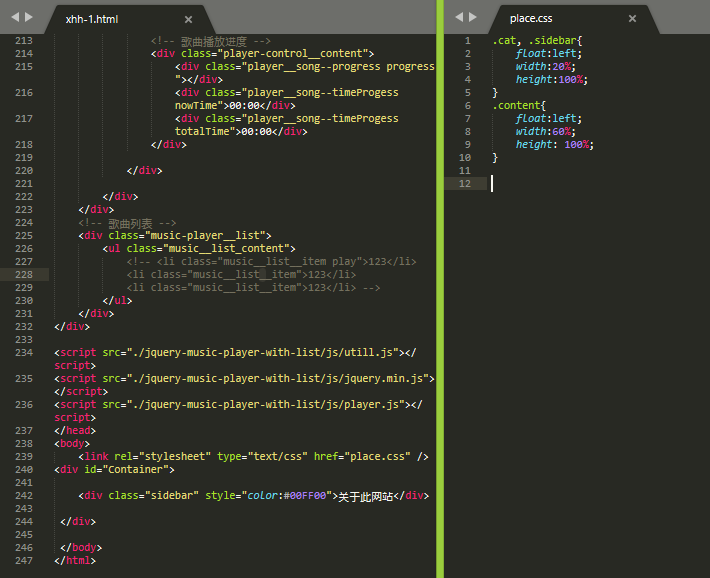Screen dimensions: 710x578
Task: Switch to the place.css tab
Action: (x=531, y=19)
